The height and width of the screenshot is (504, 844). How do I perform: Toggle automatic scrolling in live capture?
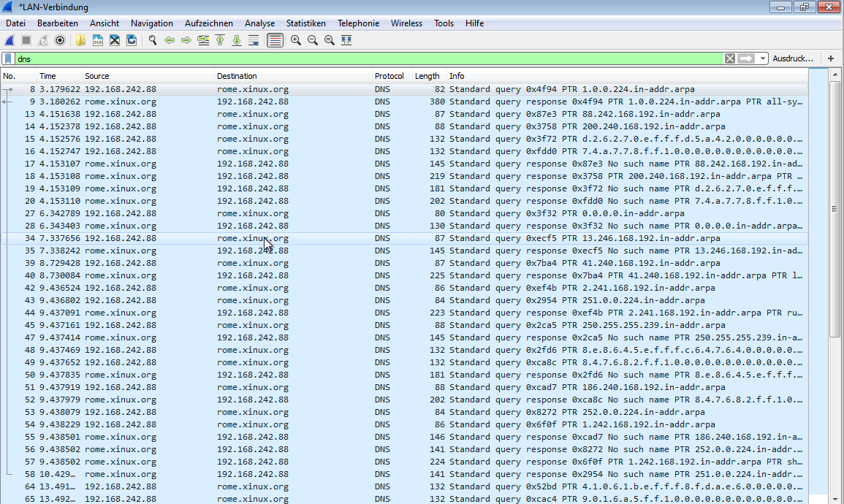pos(254,40)
